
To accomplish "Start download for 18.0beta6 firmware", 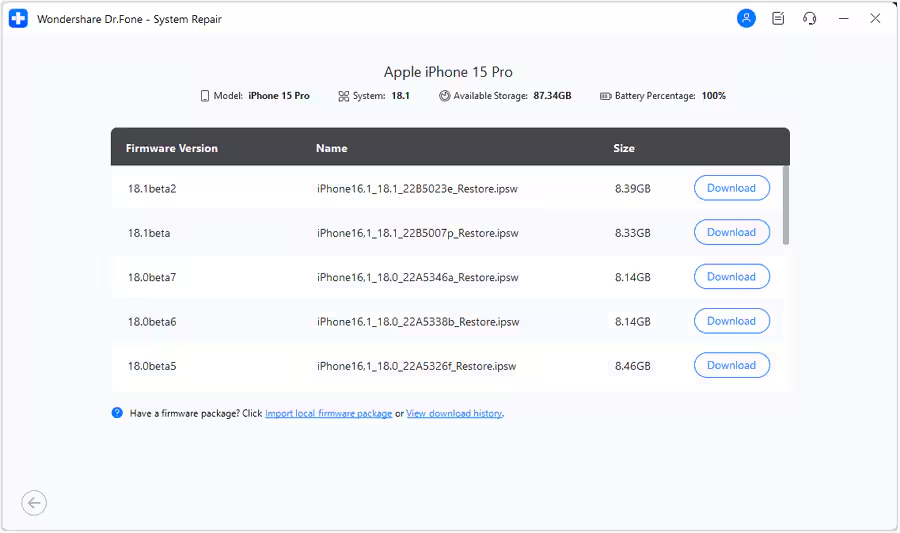I will point(731,321).
